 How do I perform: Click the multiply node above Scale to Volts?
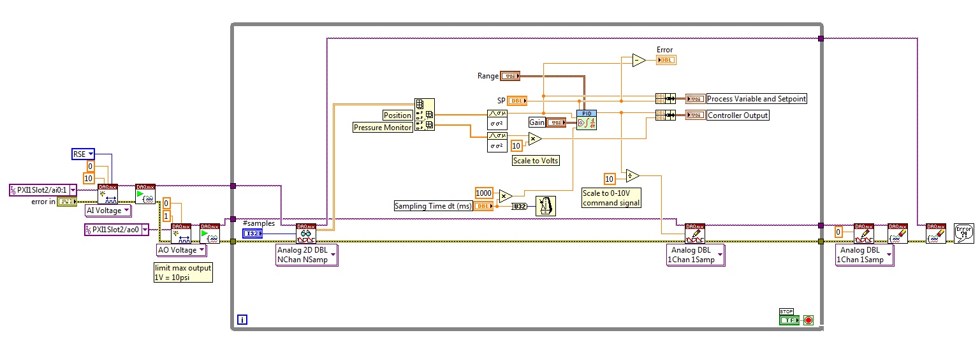(x=534, y=140)
